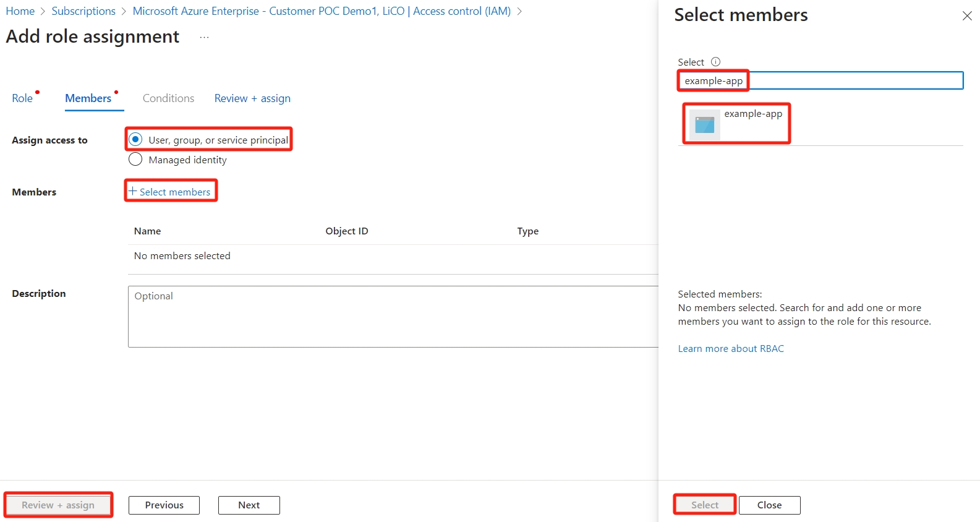This screenshot has height=522, width=980.
Task: Click the info icon next to Select
Action: 715,62
